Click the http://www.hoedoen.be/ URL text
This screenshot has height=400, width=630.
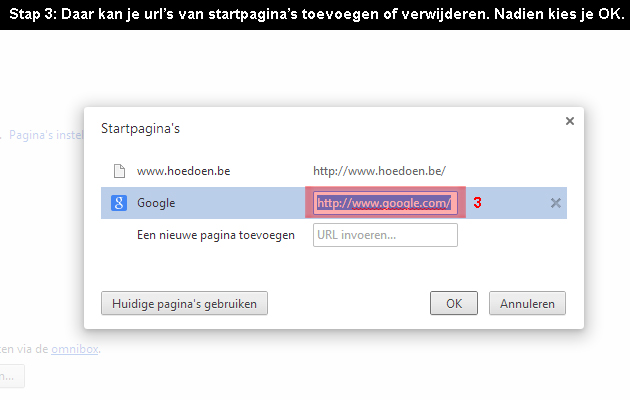(x=379, y=171)
